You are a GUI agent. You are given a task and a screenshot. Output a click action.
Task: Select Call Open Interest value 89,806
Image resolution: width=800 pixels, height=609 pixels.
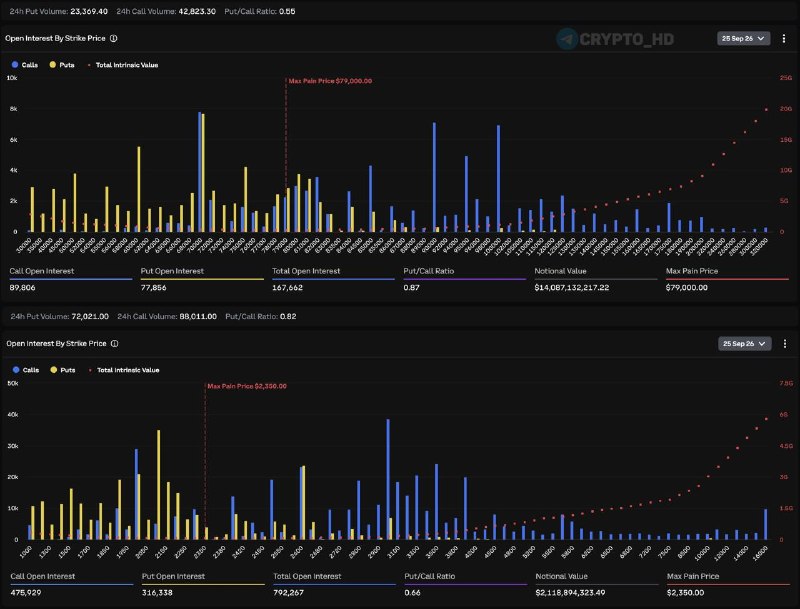click(x=22, y=287)
